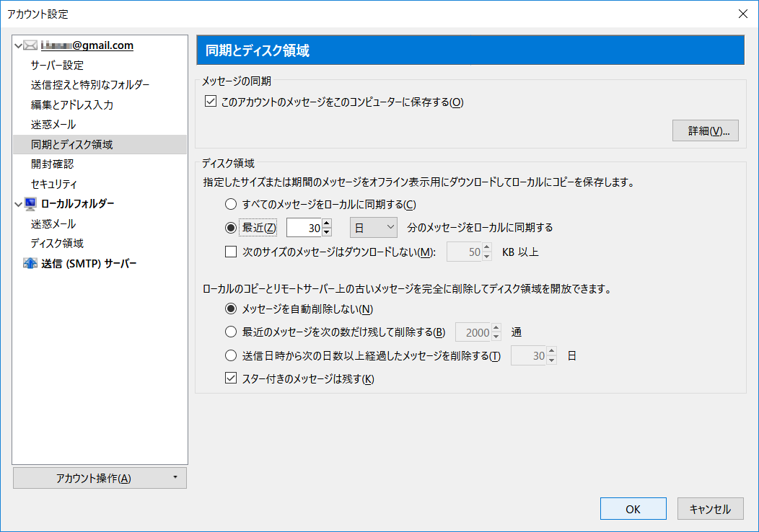Uncheck keeping starred messages

pyautogui.click(x=231, y=378)
